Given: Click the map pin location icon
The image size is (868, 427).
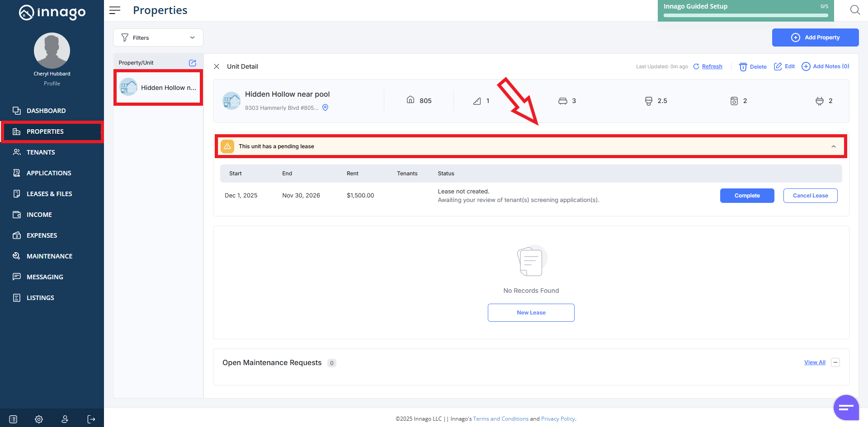Looking at the screenshot, I should [325, 108].
